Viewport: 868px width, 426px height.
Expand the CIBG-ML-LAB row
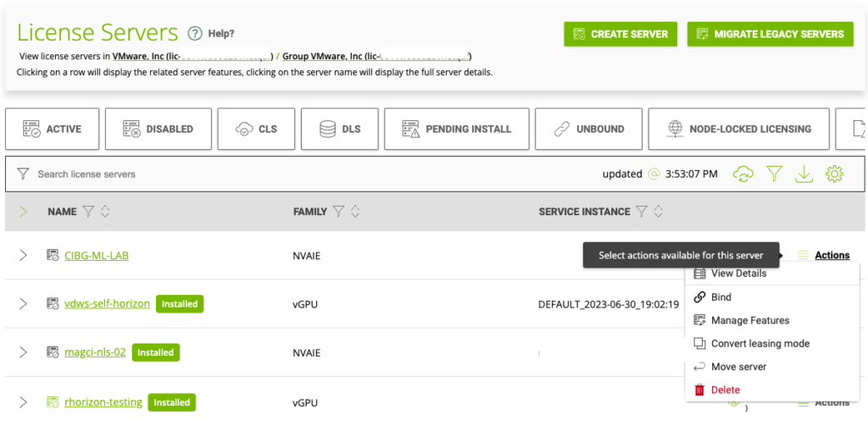pos(23,255)
